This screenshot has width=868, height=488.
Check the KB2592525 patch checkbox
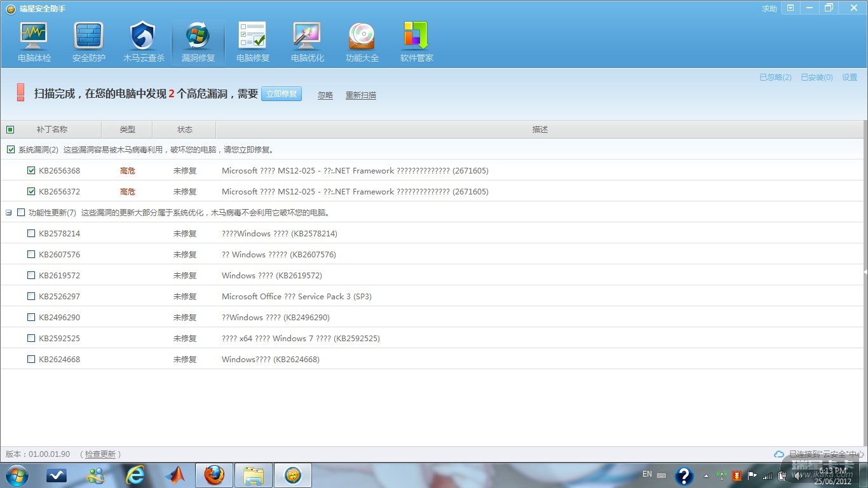(x=31, y=338)
